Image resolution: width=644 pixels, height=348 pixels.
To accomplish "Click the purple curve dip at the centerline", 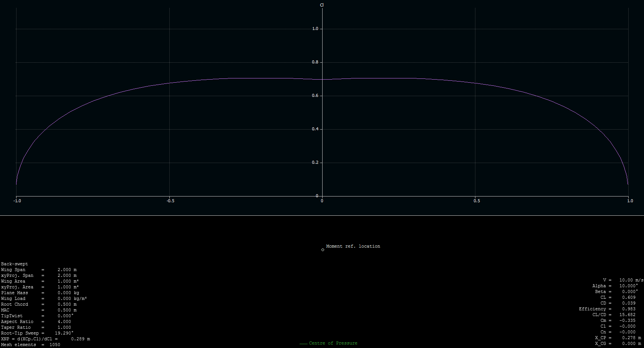I will pyautogui.click(x=322, y=80).
